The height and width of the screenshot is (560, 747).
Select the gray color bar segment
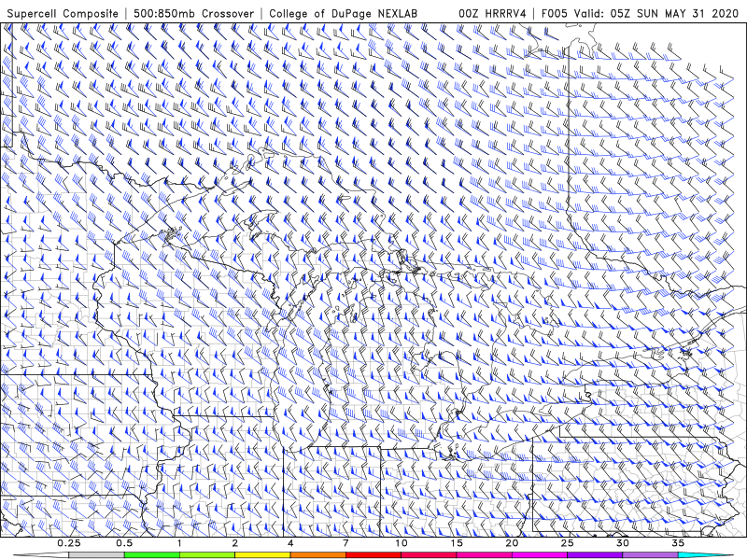click(x=96, y=555)
